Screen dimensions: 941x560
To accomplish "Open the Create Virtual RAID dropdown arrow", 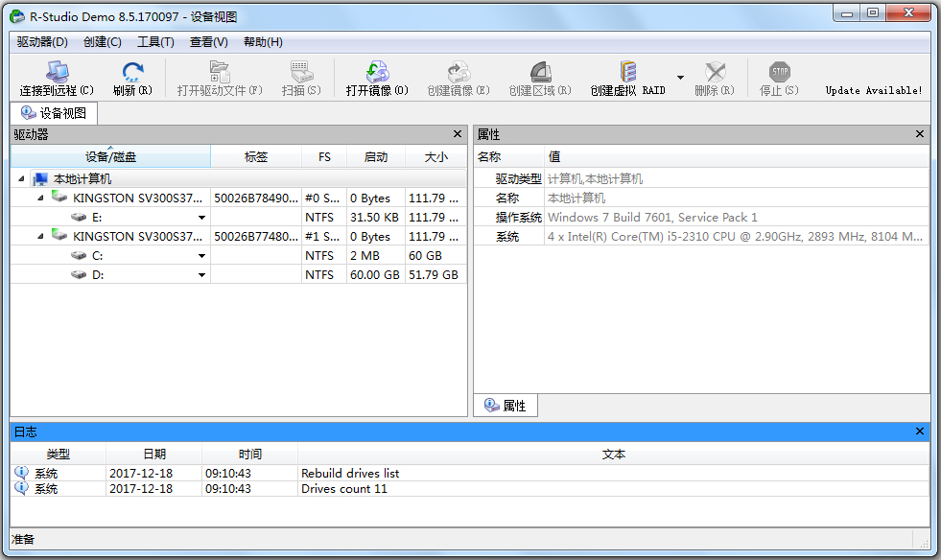I will point(680,78).
